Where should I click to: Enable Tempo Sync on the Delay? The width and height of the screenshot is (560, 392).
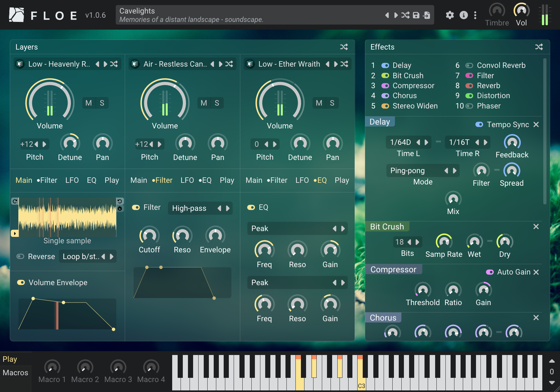(479, 124)
